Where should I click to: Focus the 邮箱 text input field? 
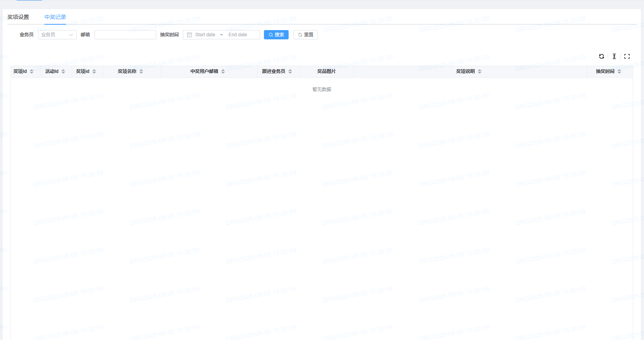coord(125,35)
